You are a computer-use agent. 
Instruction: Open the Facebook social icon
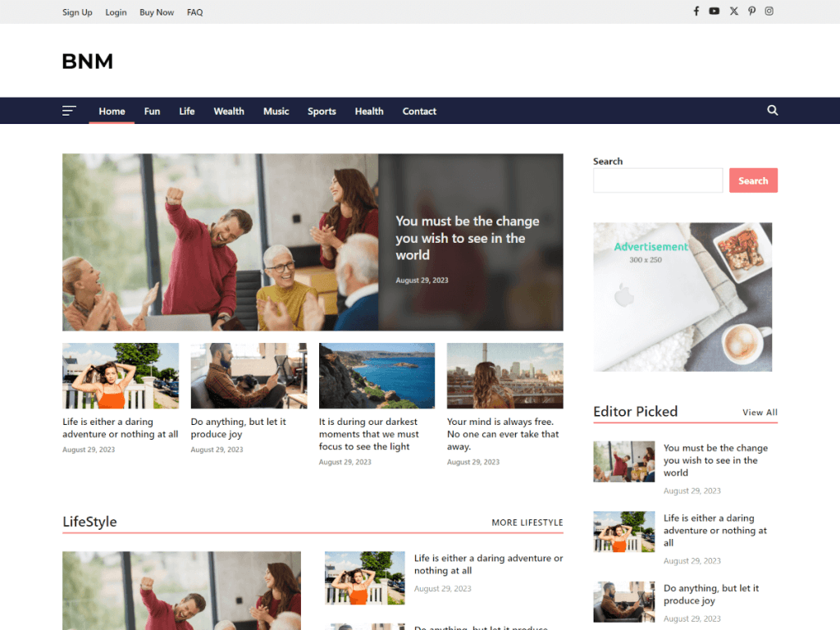(696, 11)
